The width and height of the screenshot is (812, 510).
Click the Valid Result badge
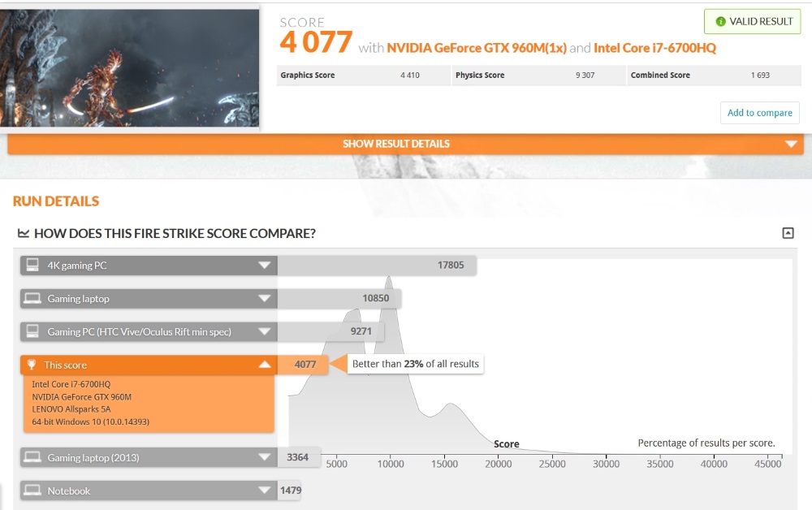click(753, 21)
